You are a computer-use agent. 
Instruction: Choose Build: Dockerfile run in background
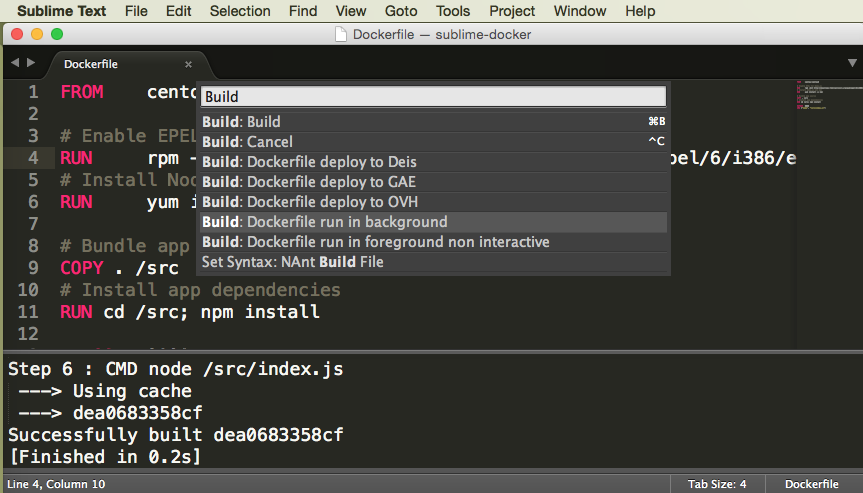click(x=433, y=222)
